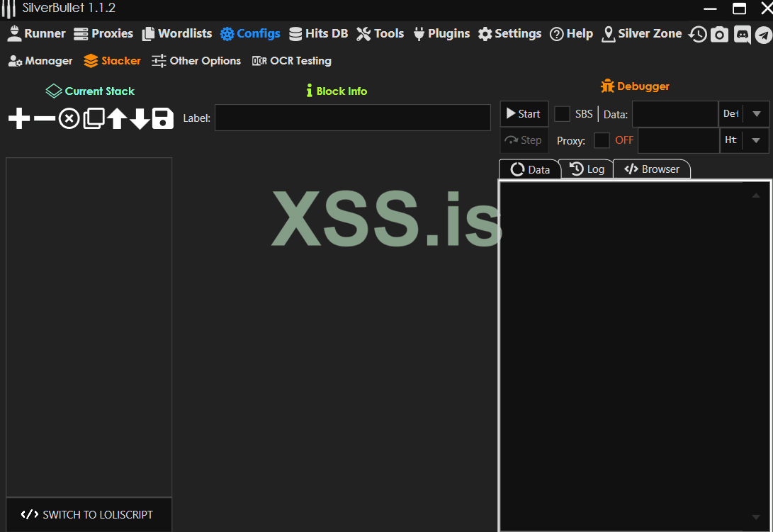This screenshot has height=532, width=773.
Task: Disable block using the circled X icon
Action: [x=69, y=119]
